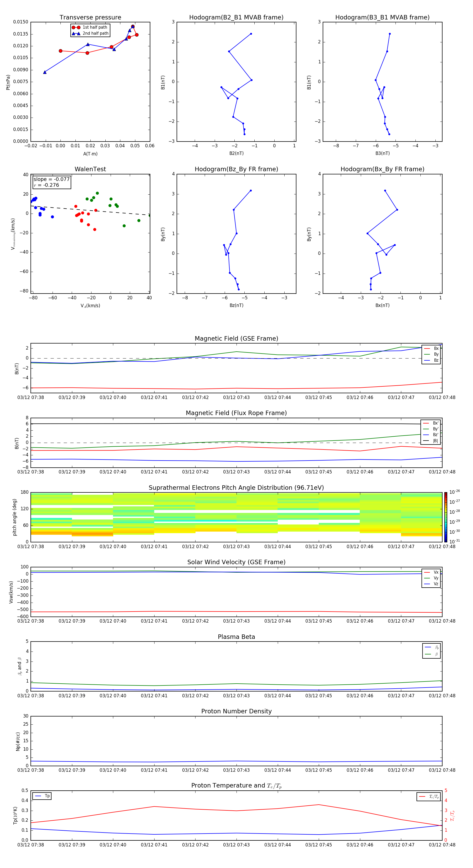Screen dimensions: 473x868
Task: Click the "V_A(km/s)" x-axis label
Action: [x=90, y=306]
